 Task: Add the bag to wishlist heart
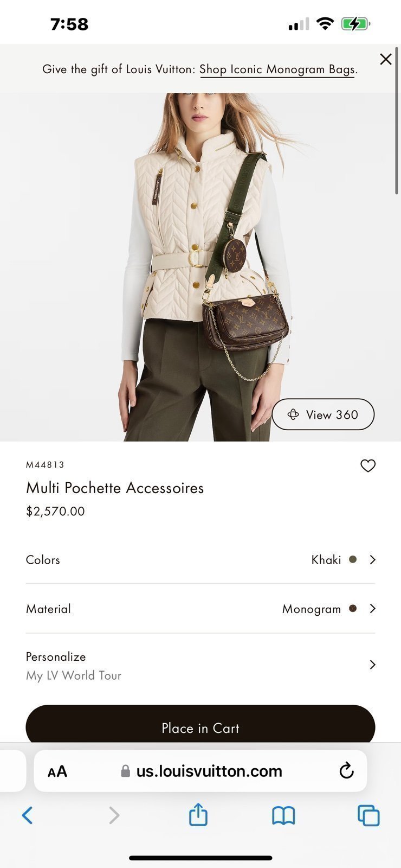368,465
